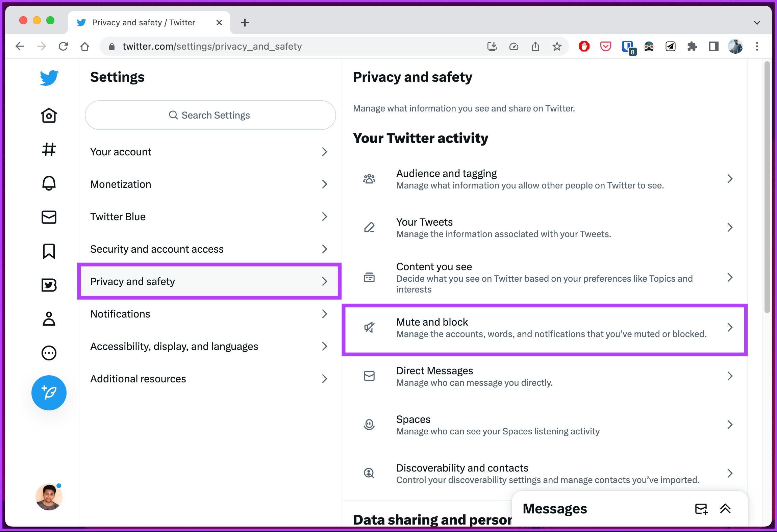Screen dimensions: 777x532
Task: Click the chevron beside Additional resources
Action: click(x=325, y=379)
